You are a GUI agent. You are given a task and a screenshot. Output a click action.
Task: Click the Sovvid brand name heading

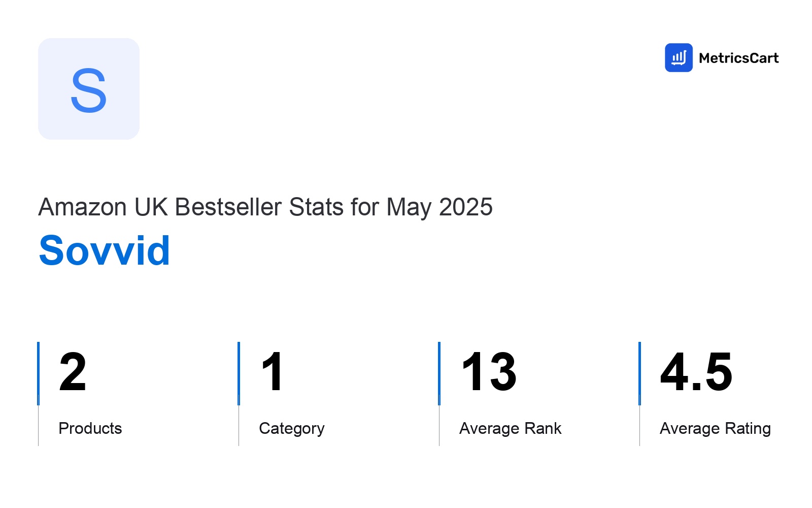[105, 250]
